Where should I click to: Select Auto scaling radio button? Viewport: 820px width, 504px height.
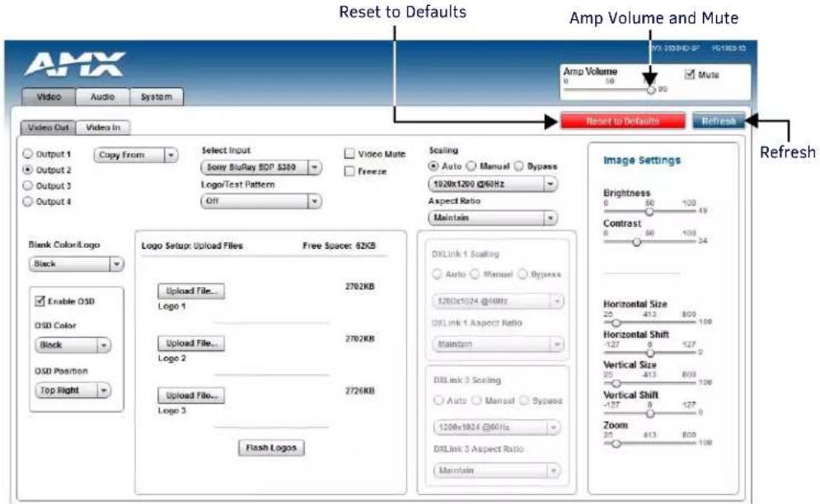(433, 166)
